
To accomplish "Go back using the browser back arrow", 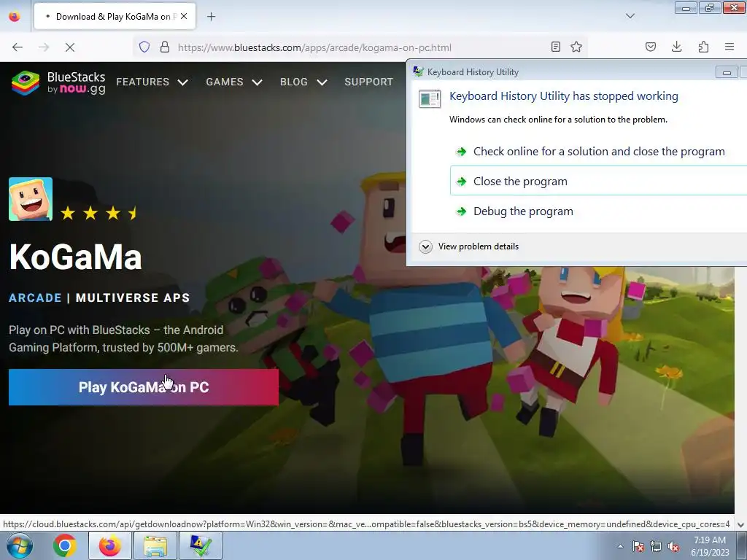I will pyautogui.click(x=18, y=47).
